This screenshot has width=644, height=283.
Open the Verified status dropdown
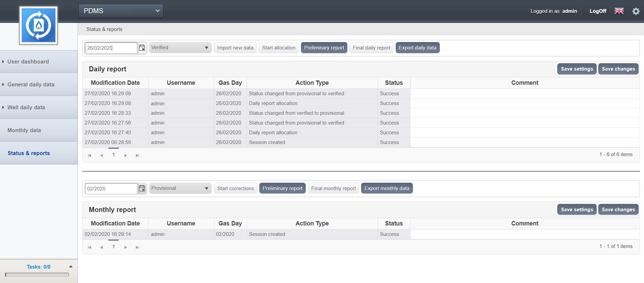tap(180, 47)
